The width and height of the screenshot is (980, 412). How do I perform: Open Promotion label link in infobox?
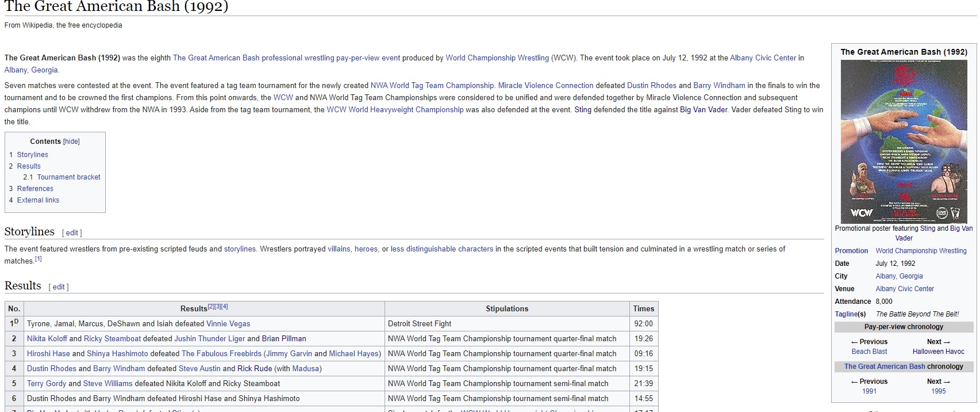click(x=851, y=251)
